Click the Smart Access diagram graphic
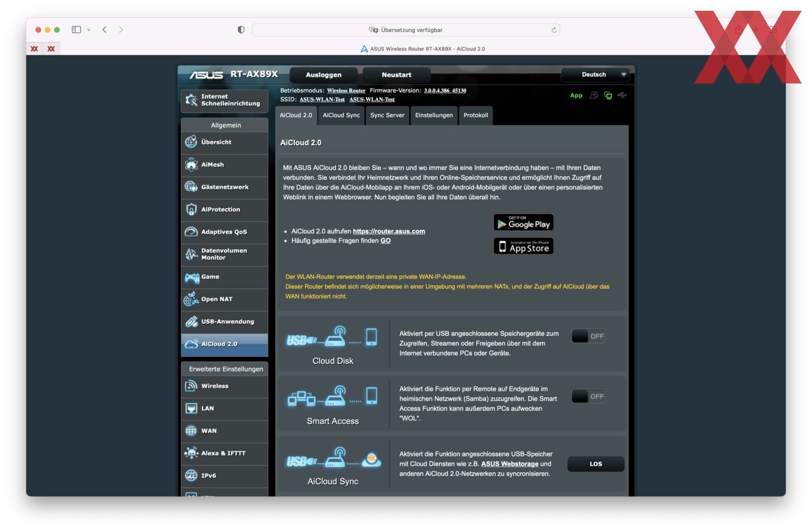Image resolution: width=812 pixels, height=531 pixels. (333, 397)
